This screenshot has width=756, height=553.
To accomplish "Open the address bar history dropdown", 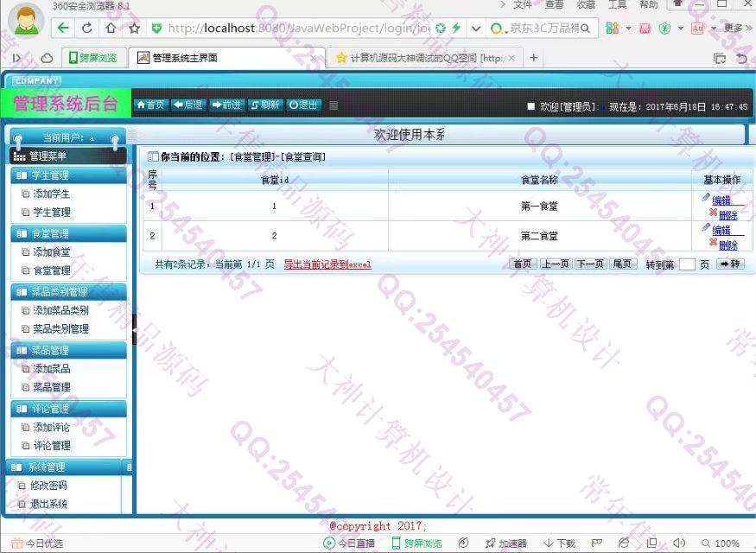I will point(476,29).
